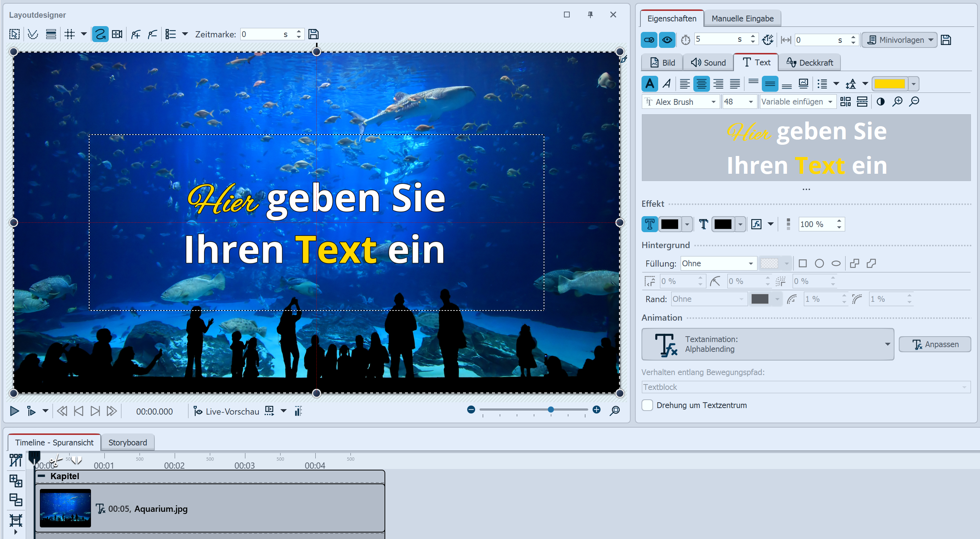
Task: Activate the grid display tool
Action: click(x=70, y=34)
